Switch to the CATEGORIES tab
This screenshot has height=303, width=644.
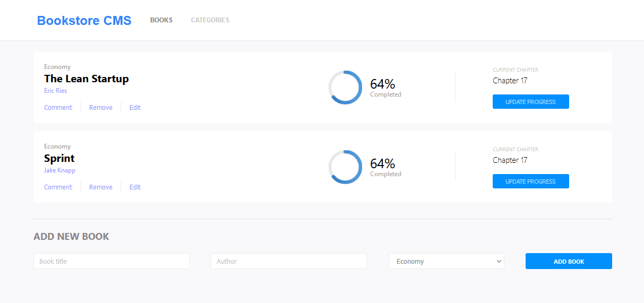(210, 20)
